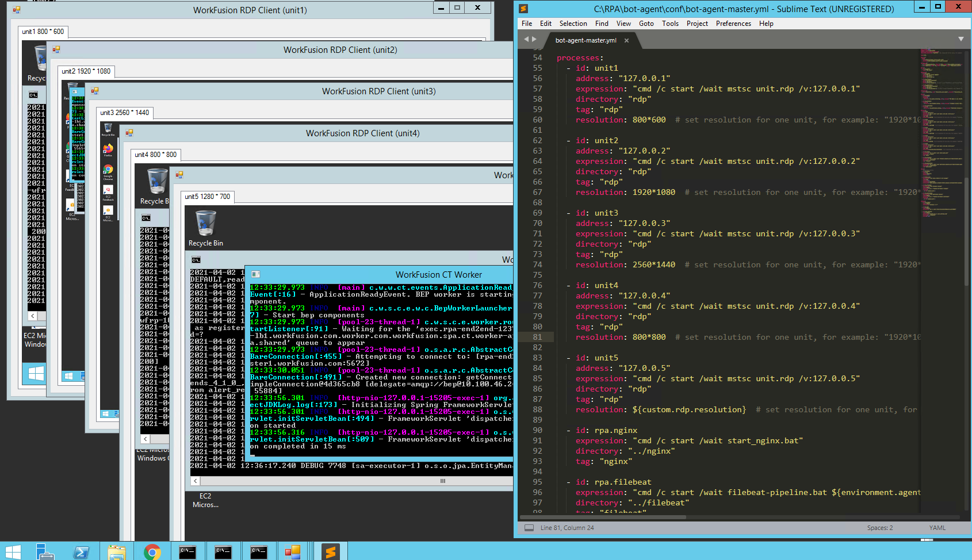The image size is (972, 560).
Task: Go to next tab with right arrow
Action: (x=534, y=39)
